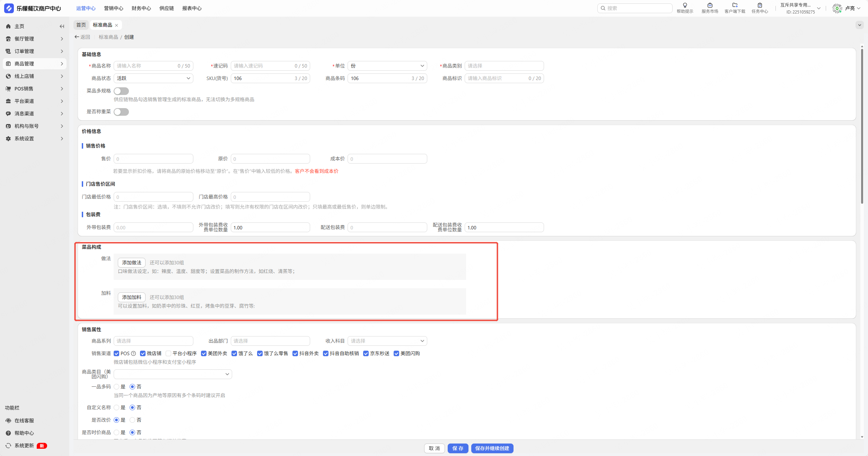Click the 系统更新 refresh icon
Image resolution: width=868 pixels, height=456 pixels.
click(8, 446)
